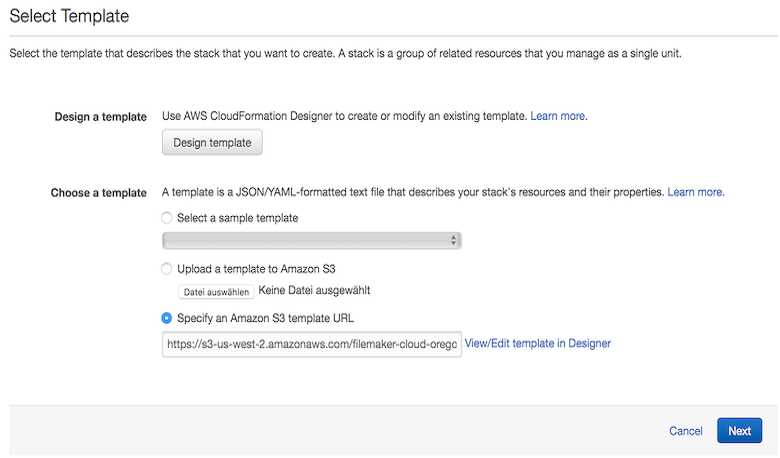Select the 'Select a sample template' radio button
The width and height of the screenshot is (780, 458).
pos(167,217)
